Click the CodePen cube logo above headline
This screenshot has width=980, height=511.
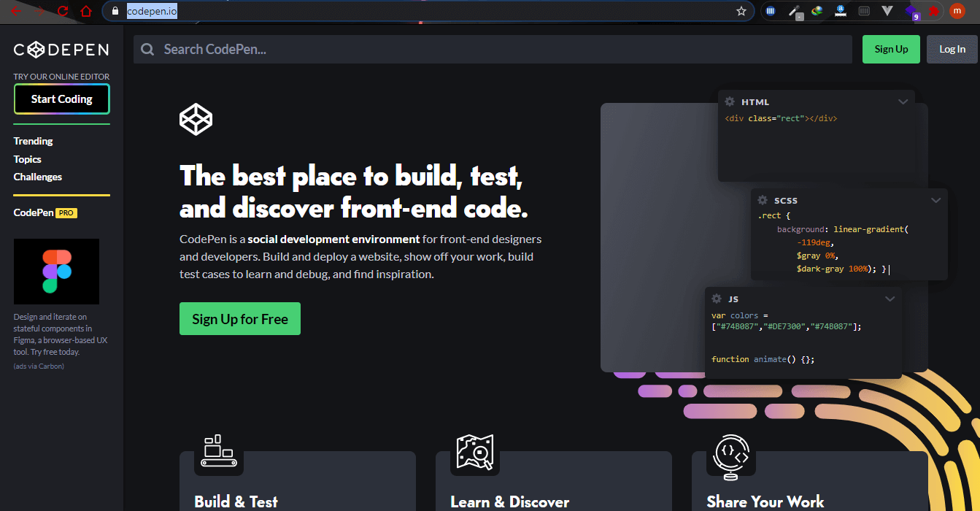coord(196,119)
